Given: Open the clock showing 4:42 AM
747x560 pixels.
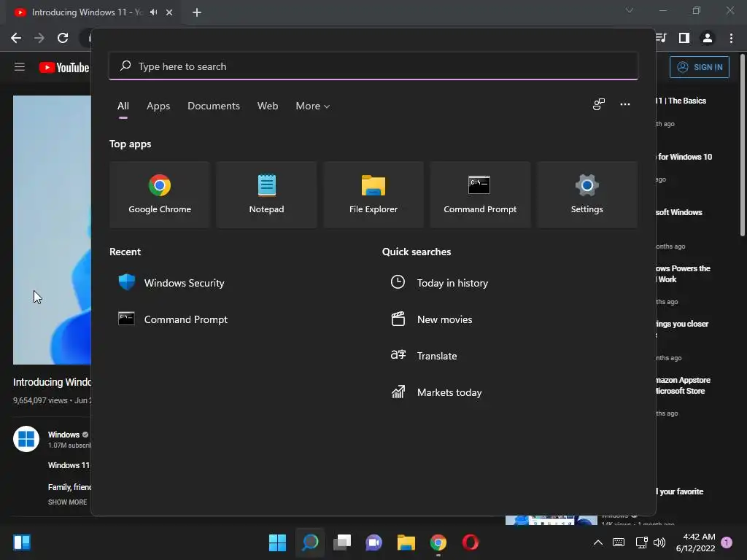Looking at the screenshot, I should coord(695,542).
